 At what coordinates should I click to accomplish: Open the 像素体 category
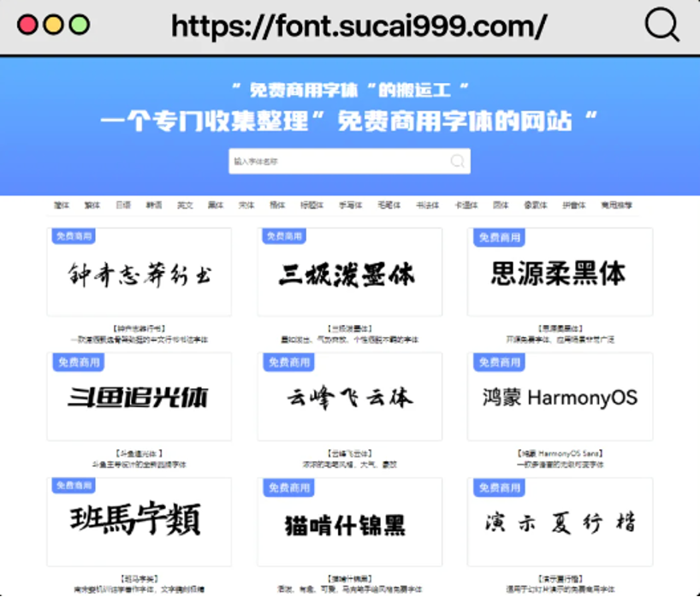point(536,205)
